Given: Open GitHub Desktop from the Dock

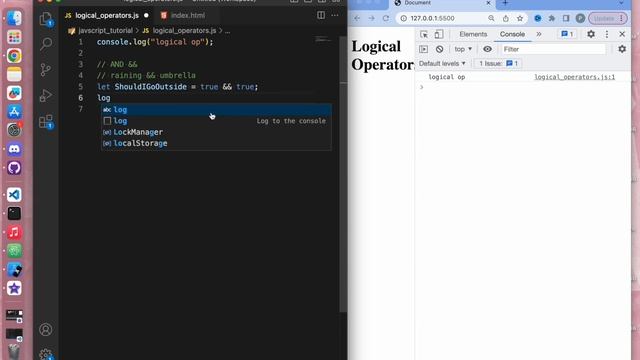Looking at the screenshot, I should pos(14,168).
